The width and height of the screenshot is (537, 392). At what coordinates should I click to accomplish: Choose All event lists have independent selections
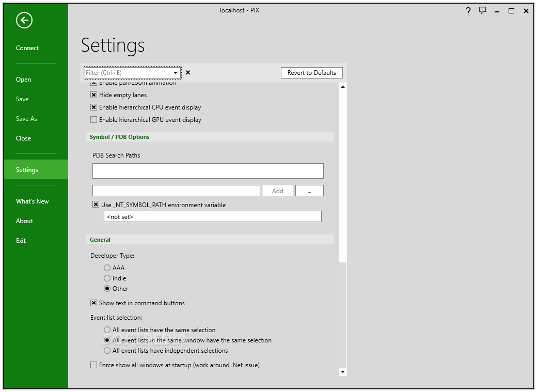(107, 351)
